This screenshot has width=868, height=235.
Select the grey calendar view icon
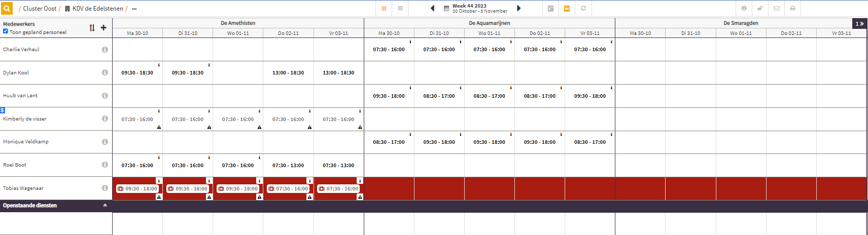[x=550, y=9]
